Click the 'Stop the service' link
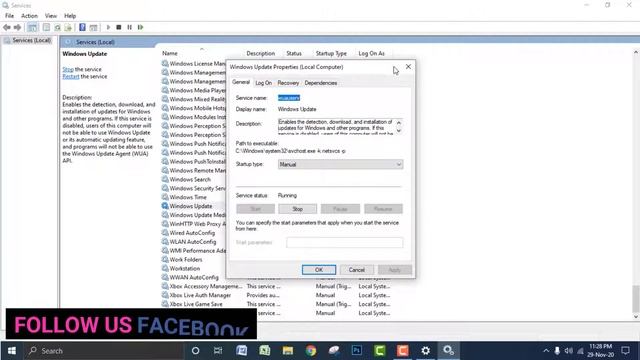640x360 pixels. [68, 69]
